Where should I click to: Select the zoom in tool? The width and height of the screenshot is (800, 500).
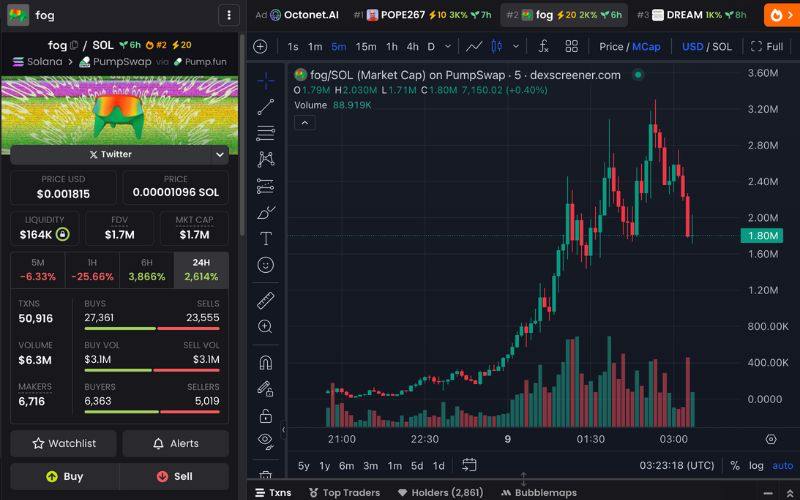pyautogui.click(x=266, y=327)
